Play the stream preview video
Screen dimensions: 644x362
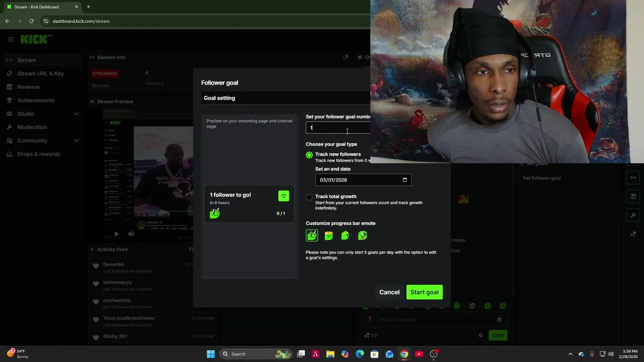(116, 234)
